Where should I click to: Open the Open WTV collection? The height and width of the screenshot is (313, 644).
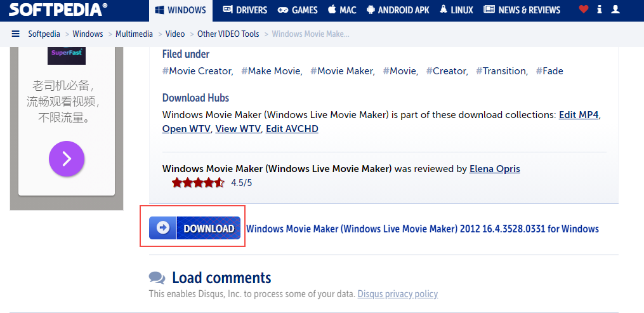pyautogui.click(x=187, y=129)
